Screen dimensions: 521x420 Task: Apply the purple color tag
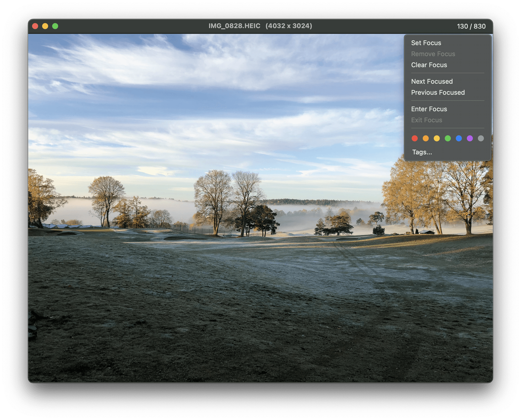[x=470, y=138]
